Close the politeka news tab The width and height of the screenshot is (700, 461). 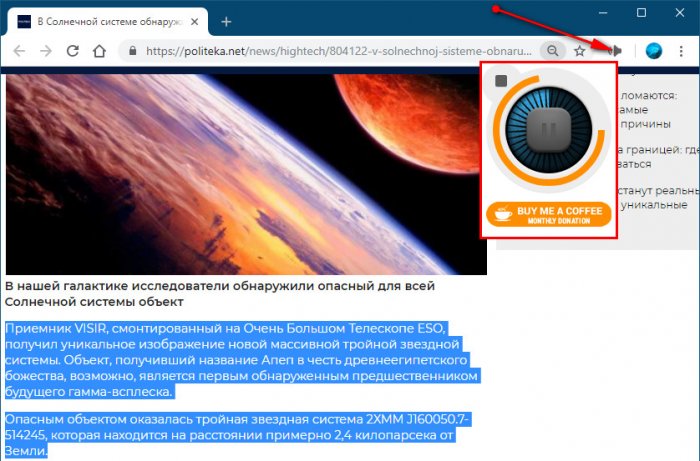click(195, 21)
